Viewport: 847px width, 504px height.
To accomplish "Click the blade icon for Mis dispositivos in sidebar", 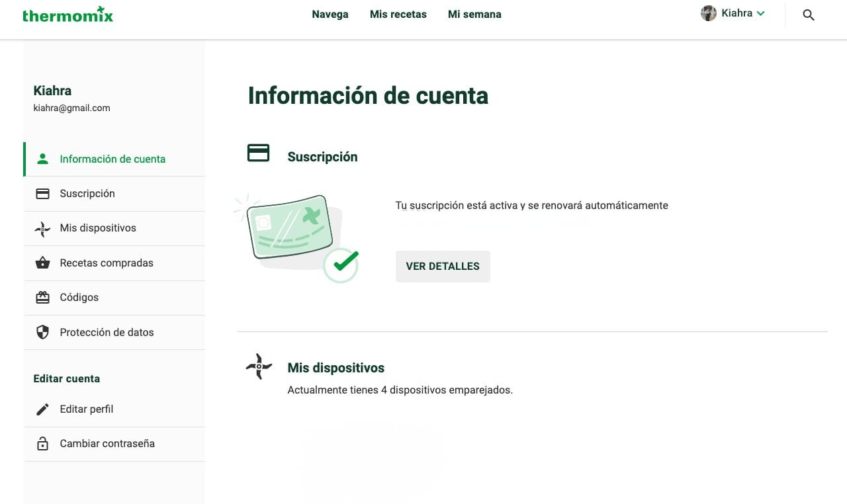I will pyautogui.click(x=42, y=228).
